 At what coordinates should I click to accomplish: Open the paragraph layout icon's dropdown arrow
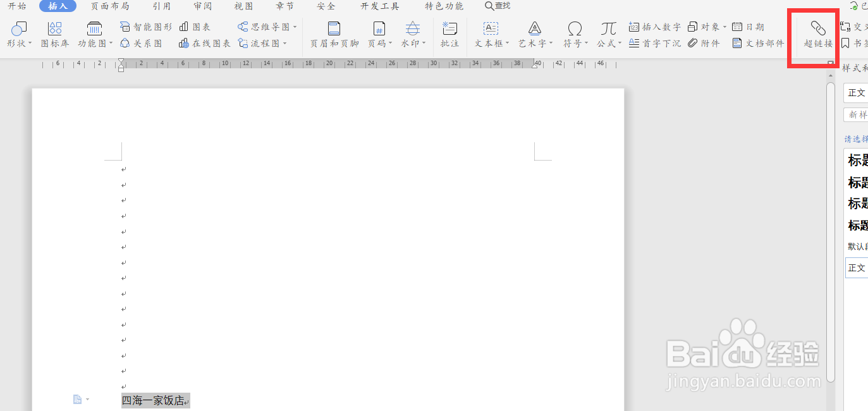click(x=88, y=399)
